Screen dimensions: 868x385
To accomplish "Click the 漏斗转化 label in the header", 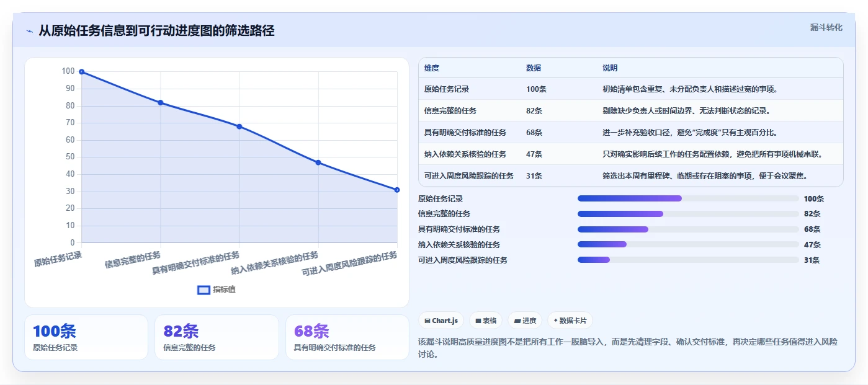I will [x=826, y=27].
